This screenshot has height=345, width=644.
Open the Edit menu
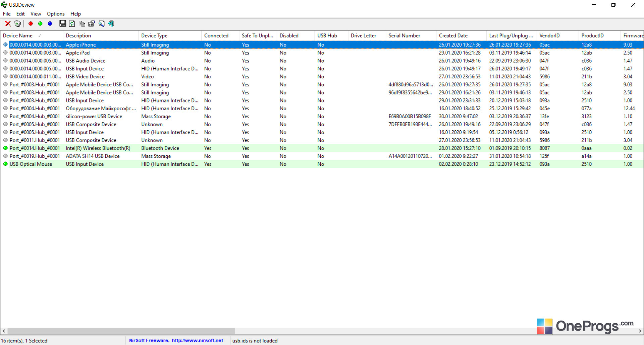click(x=20, y=14)
